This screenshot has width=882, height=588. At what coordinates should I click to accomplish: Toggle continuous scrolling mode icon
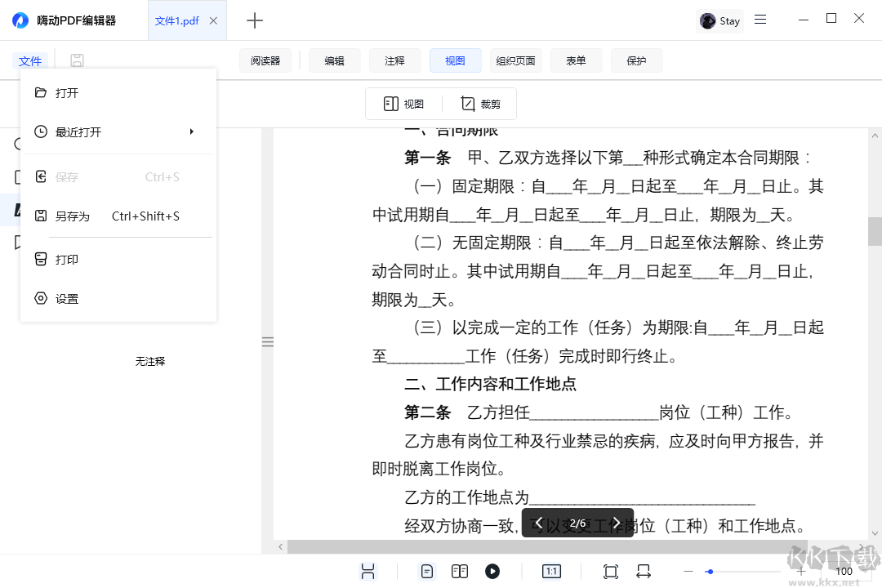pos(367,572)
